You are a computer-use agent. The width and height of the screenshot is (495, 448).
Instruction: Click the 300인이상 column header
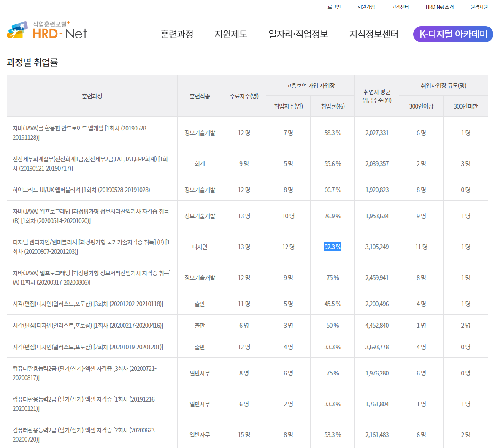(x=421, y=106)
